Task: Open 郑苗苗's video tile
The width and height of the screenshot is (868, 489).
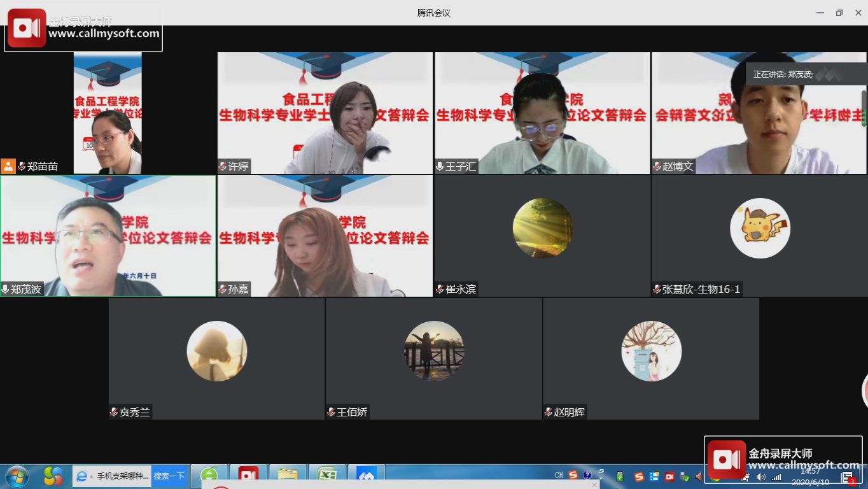Action: pos(108,113)
